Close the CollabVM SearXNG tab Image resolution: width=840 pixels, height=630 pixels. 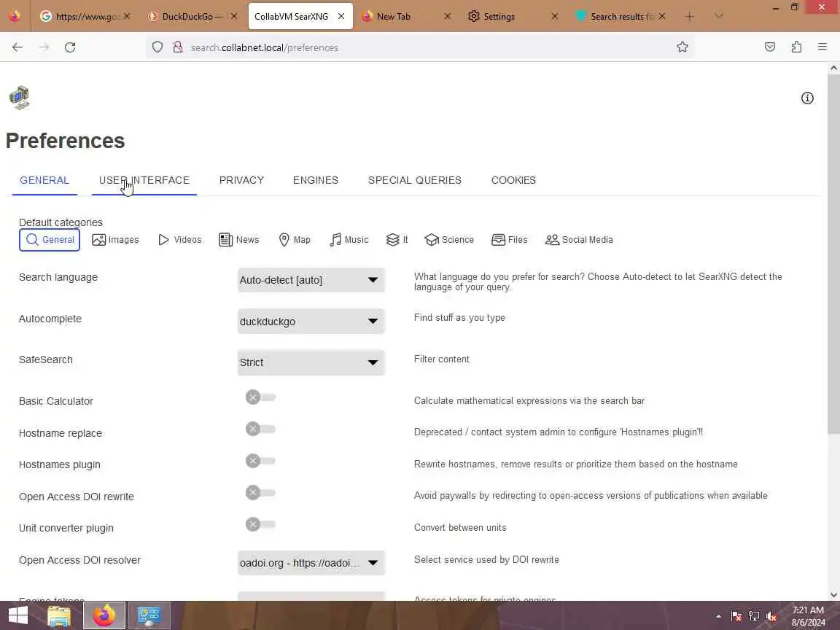pyautogui.click(x=341, y=17)
